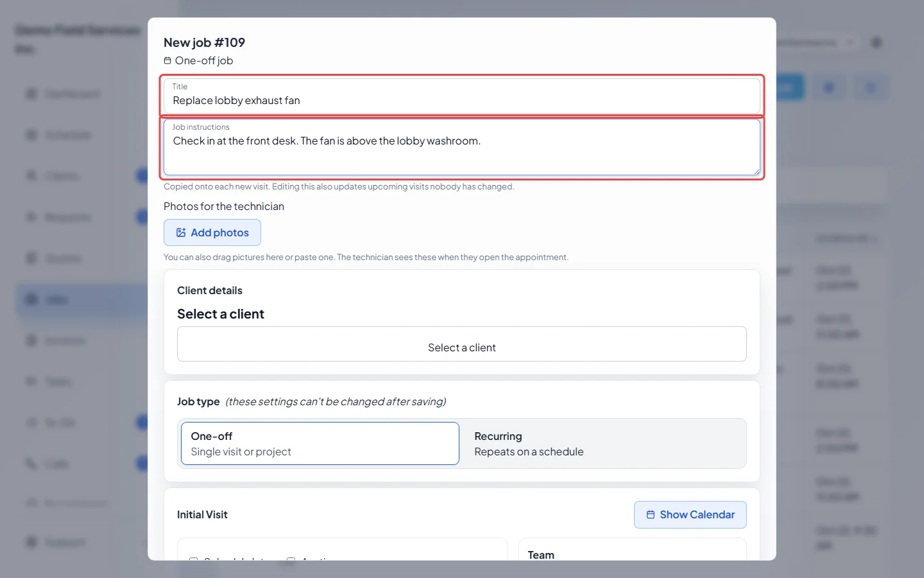Screen dimensions: 924x578
Task: Click the 'Client details' section heading
Action: tap(210, 290)
